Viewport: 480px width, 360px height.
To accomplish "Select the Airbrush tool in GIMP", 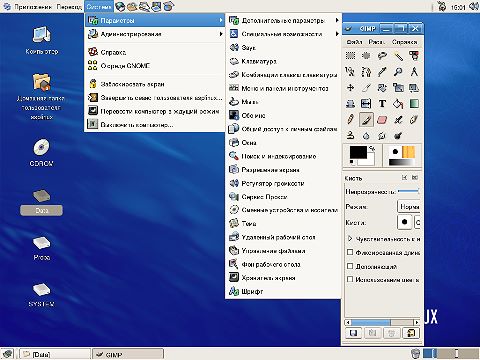I will pos(398,120).
